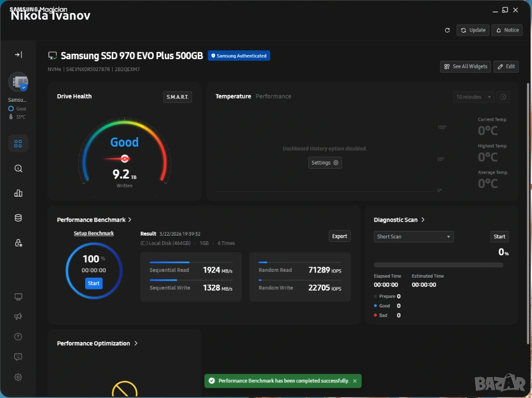
Task: Switch to the Performance tab
Action: pyautogui.click(x=273, y=97)
